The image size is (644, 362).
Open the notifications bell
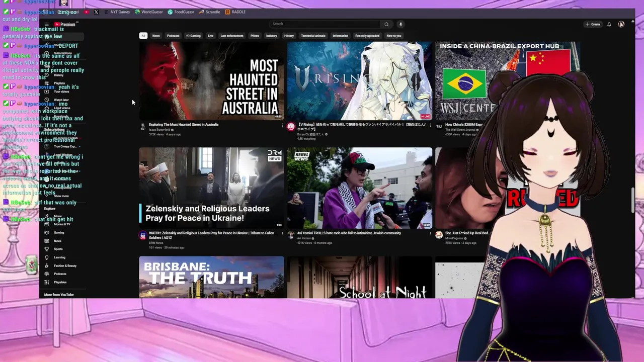[609, 24]
